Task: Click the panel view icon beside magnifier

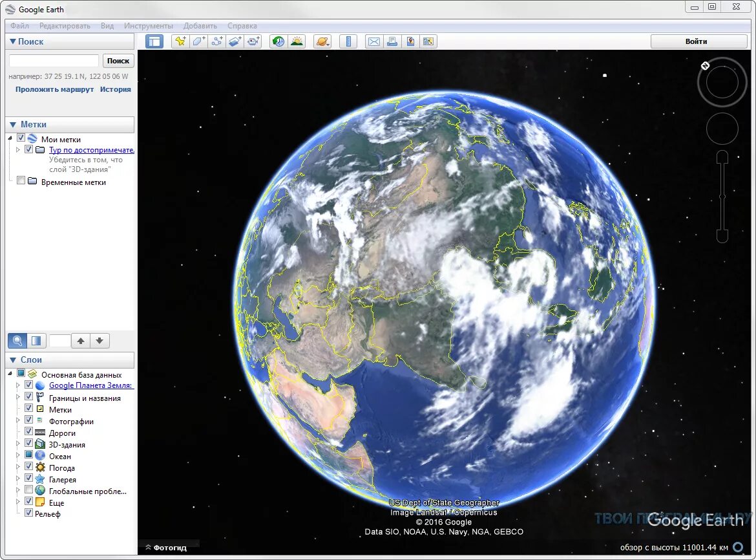Action: (x=36, y=341)
